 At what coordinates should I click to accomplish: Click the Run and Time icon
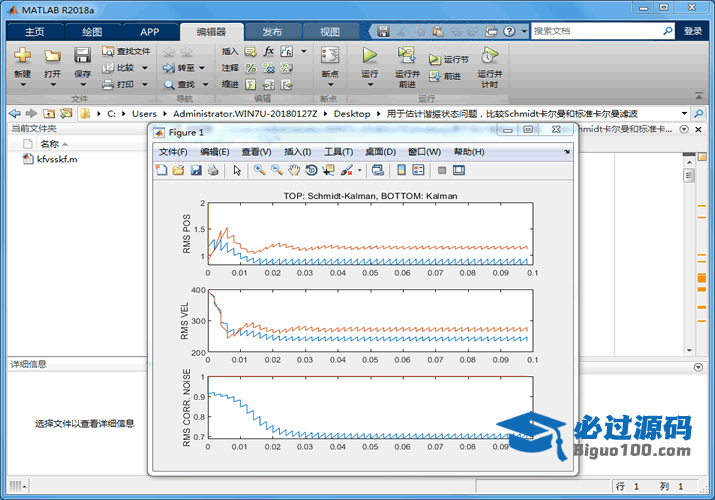(x=489, y=56)
